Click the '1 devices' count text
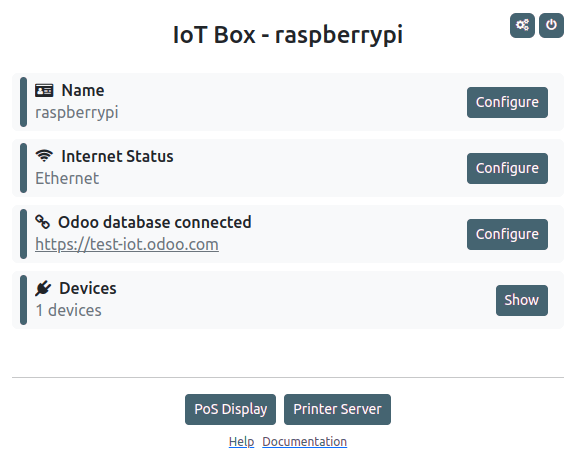The image size is (577, 466). pos(68,310)
